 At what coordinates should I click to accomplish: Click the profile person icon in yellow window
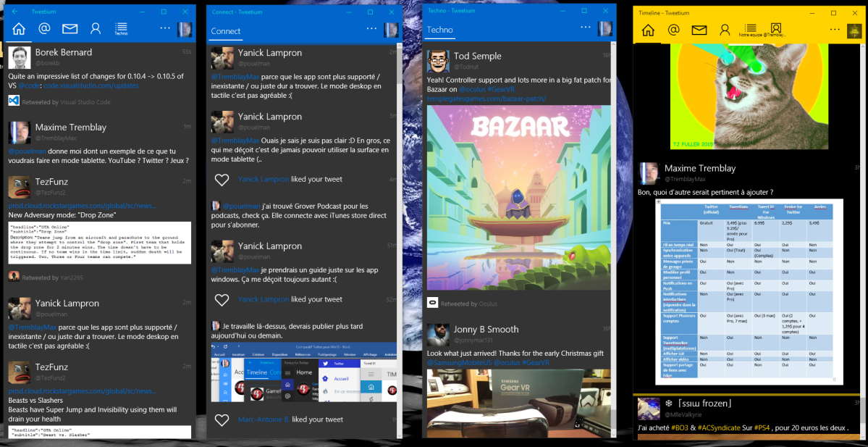[725, 30]
